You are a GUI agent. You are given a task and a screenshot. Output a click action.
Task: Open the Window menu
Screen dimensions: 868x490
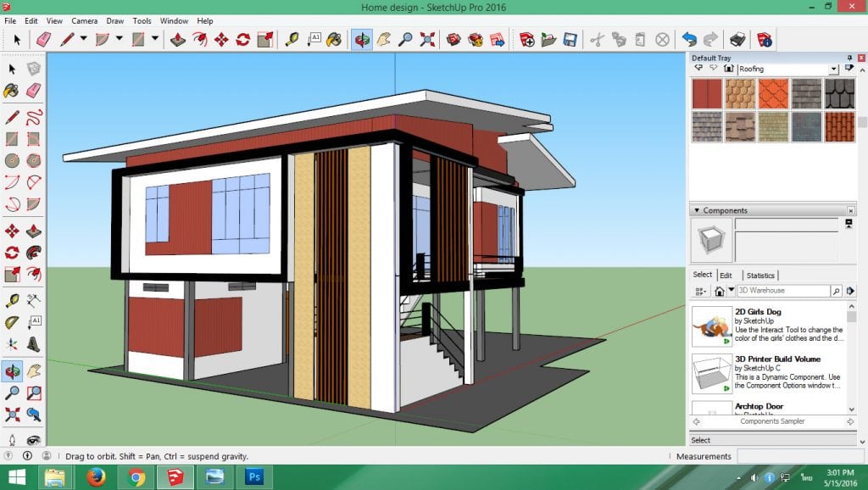(174, 20)
